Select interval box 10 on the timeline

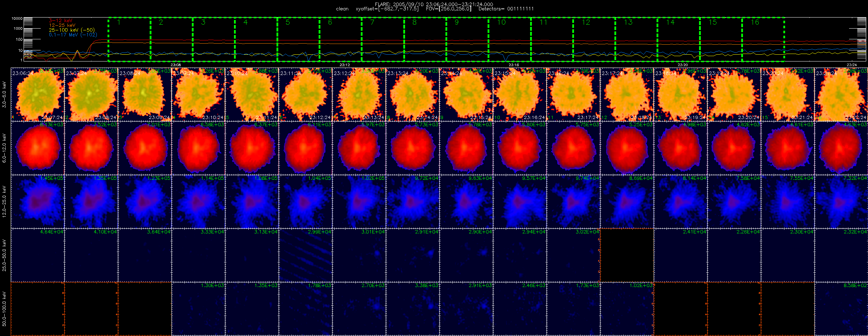(x=510, y=39)
